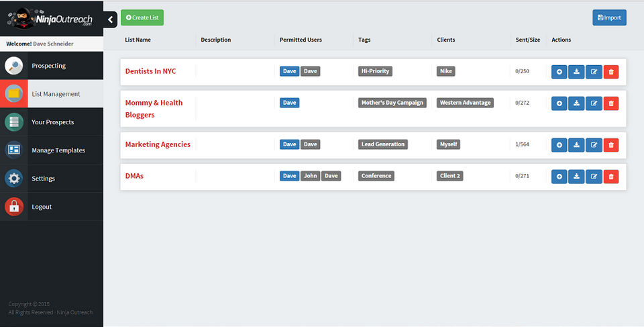Click the Prospecting magnifier icon
The image size is (644, 327).
[14, 66]
